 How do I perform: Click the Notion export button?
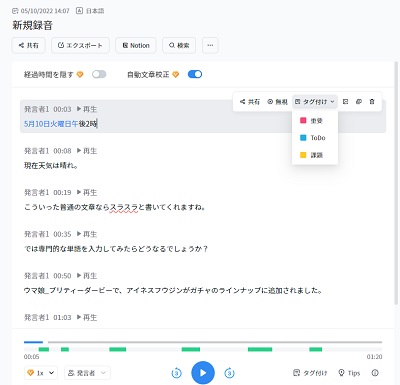(x=136, y=45)
